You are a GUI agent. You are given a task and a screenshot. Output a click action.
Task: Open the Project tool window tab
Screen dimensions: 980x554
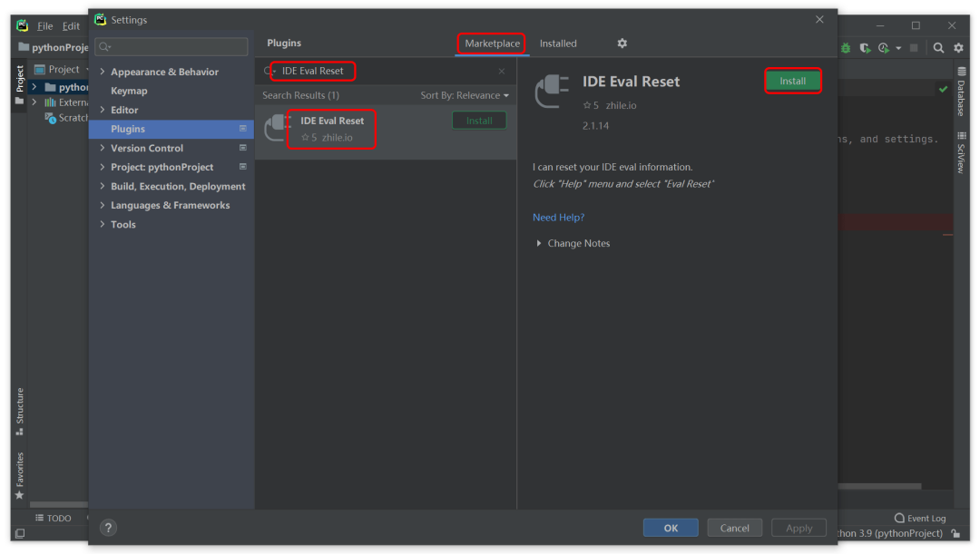tap(19, 83)
